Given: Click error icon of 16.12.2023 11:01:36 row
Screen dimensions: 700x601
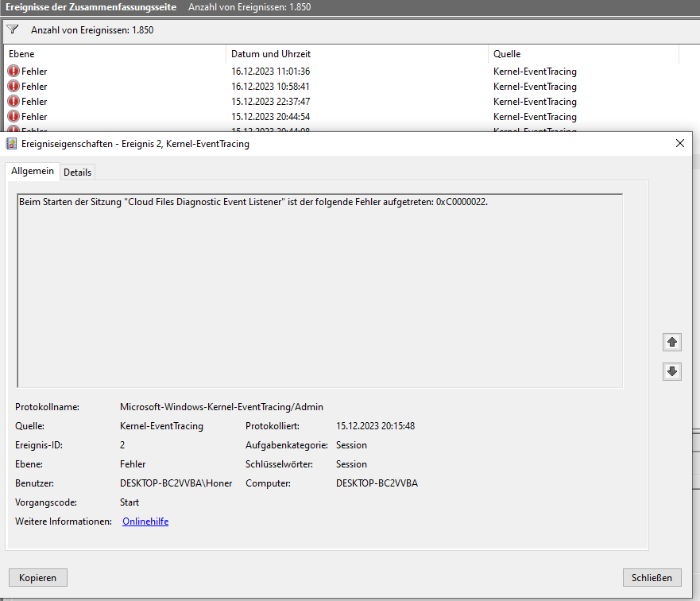Looking at the screenshot, I should point(14,71).
